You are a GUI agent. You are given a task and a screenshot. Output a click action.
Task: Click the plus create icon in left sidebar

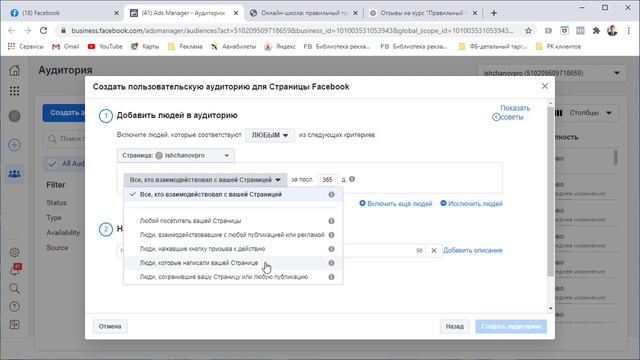pyautogui.click(x=14, y=145)
